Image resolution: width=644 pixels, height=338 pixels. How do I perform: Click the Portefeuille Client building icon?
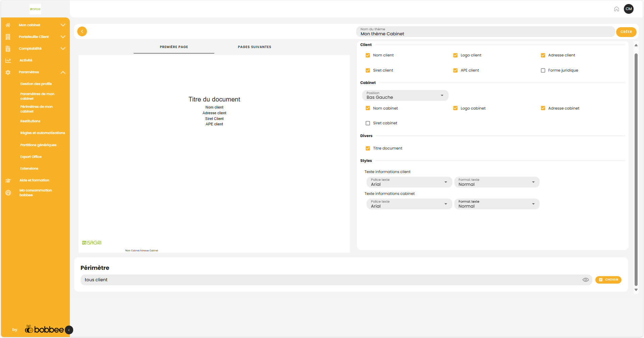pyautogui.click(x=8, y=37)
